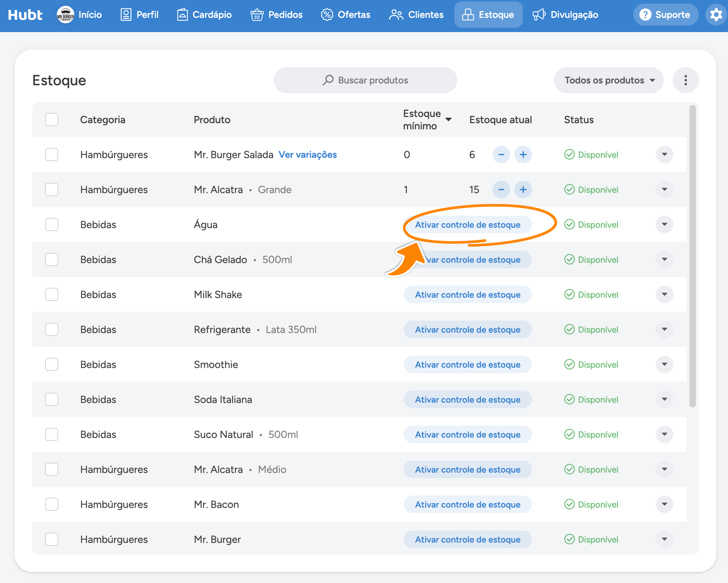Screen dimensions: 728x583
Task: Select the Água row checkbox
Action: (x=52, y=224)
